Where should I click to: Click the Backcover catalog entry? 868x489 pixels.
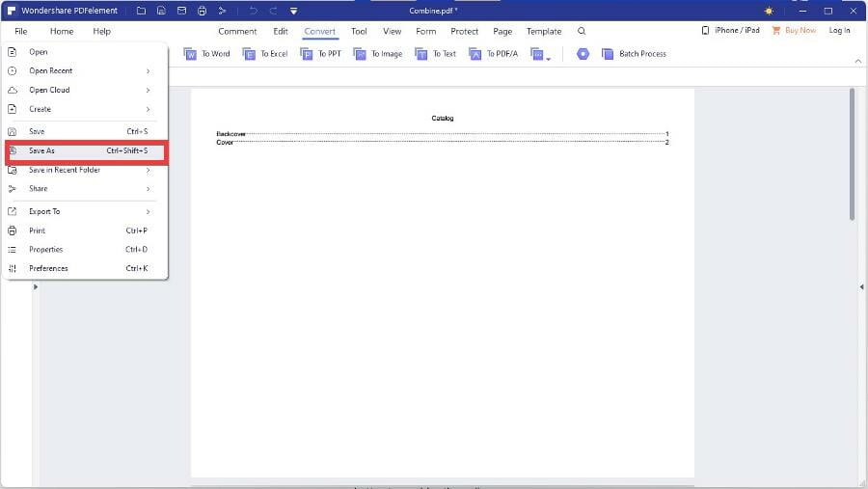pos(443,134)
